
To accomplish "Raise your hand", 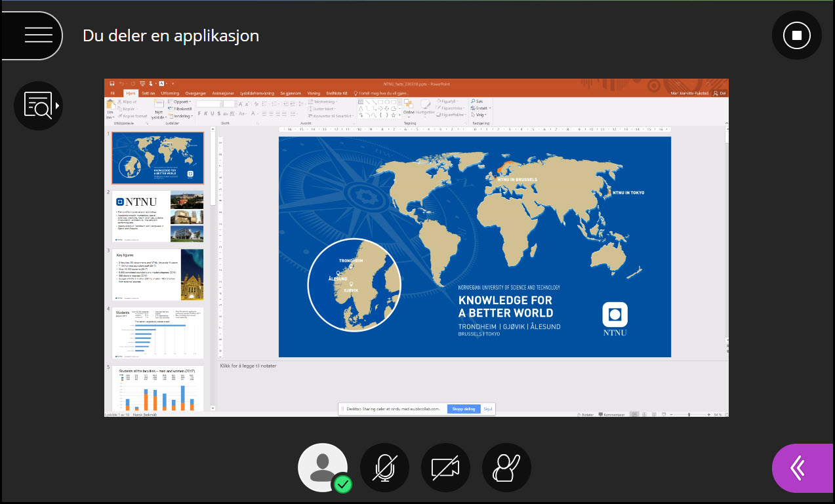I will 506,468.
